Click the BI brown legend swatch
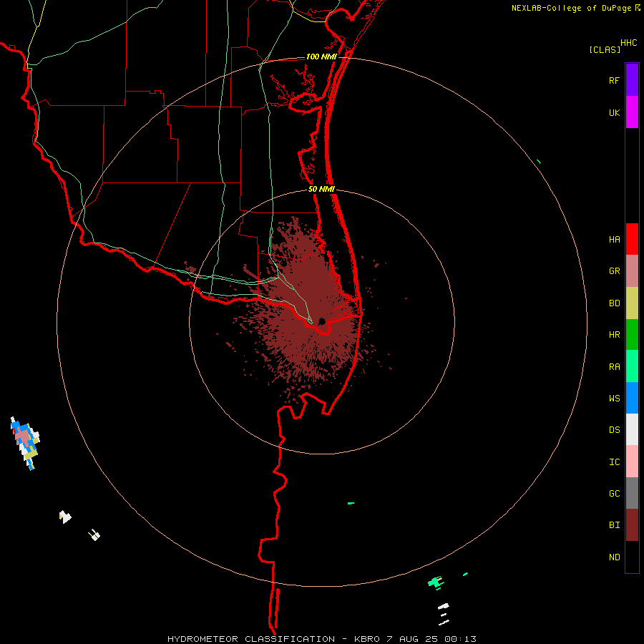644x644 pixels. pyautogui.click(x=632, y=525)
